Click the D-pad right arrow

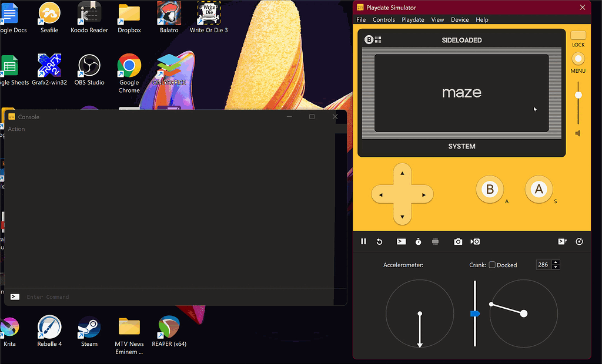pos(424,195)
